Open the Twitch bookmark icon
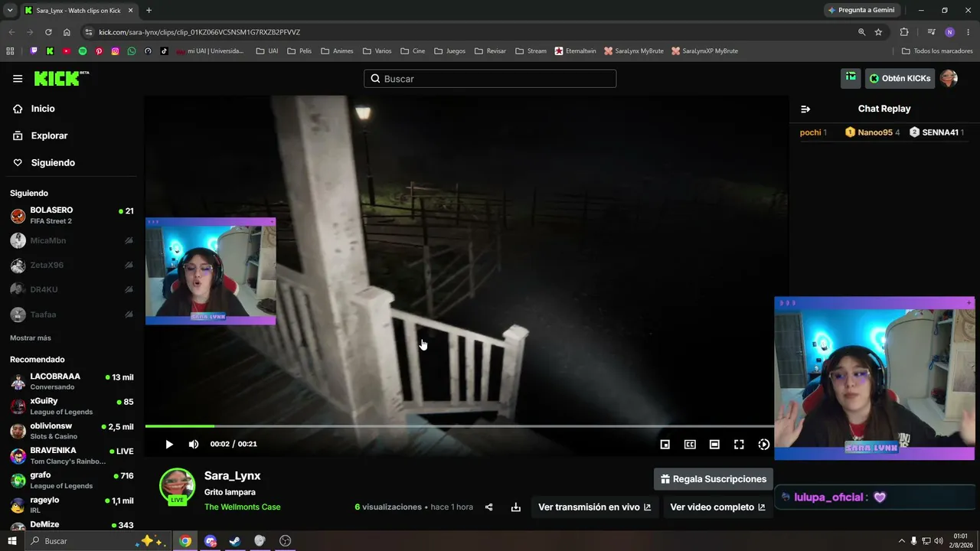This screenshot has height=551, width=980. 34,51
